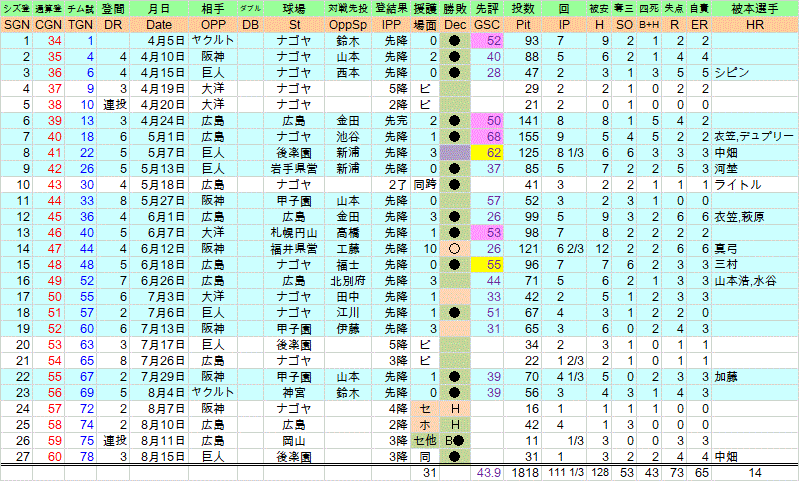The width and height of the screenshot is (799, 481).
Task: Select the TGN column header
Action: [x=81, y=24]
